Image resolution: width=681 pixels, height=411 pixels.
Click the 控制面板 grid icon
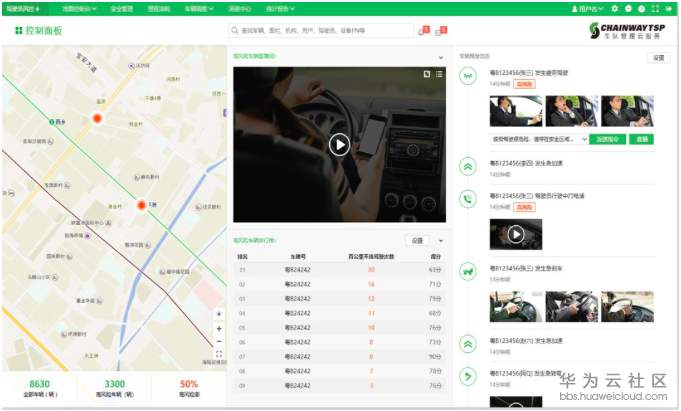(x=19, y=30)
